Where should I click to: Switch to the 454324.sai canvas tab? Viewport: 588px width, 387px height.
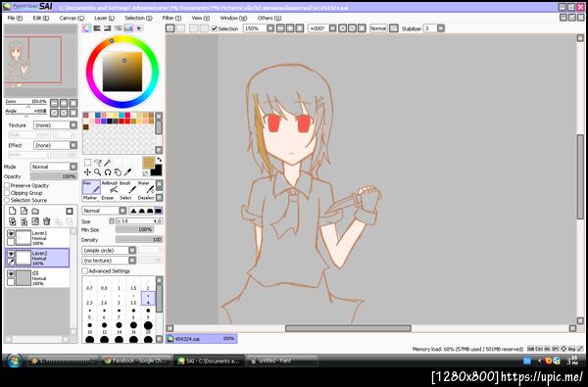pyautogui.click(x=201, y=339)
